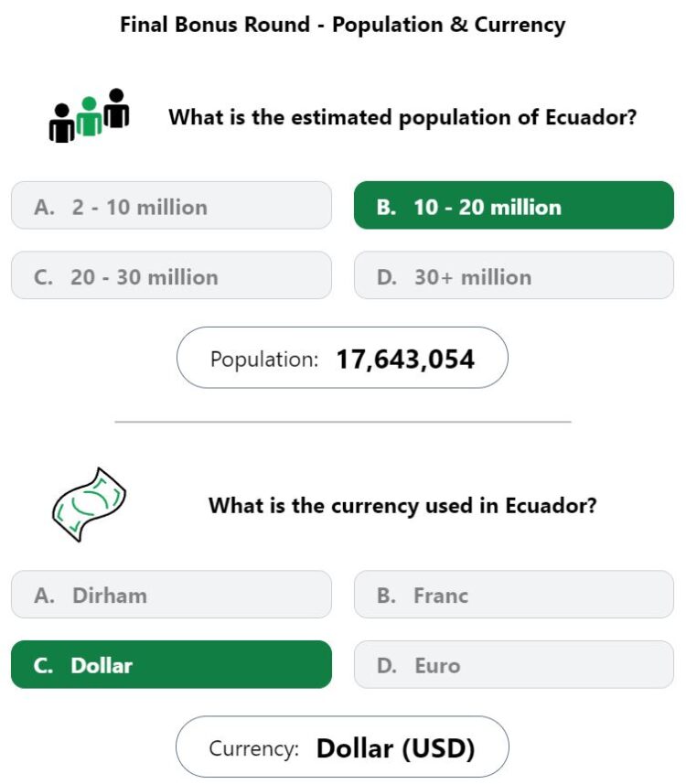The image size is (686, 784).
Task: Choose the highlighted 10 - 20 million answer
Action: tap(513, 206)
